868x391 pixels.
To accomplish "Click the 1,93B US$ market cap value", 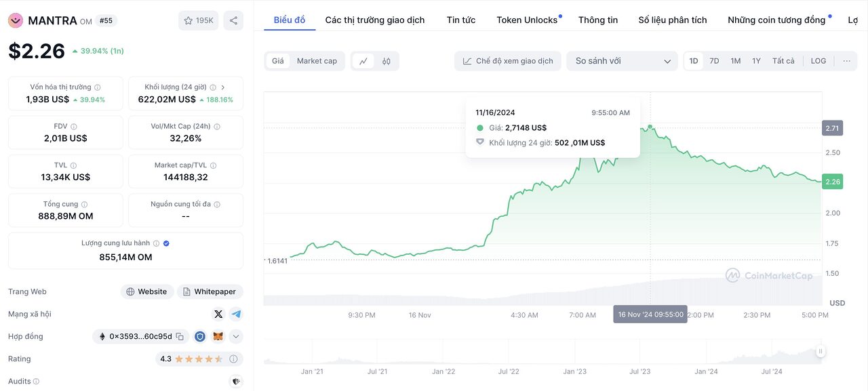I will click(x=47, y=100).
